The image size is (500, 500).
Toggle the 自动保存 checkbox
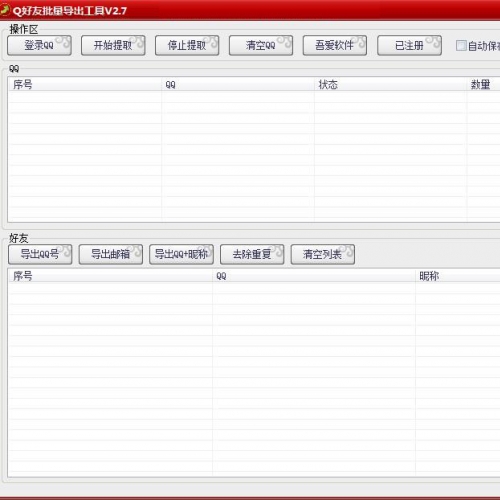[x=461, y=46]
